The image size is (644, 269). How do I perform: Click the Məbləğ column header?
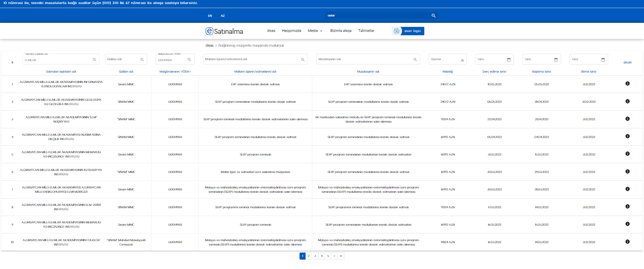447,72
